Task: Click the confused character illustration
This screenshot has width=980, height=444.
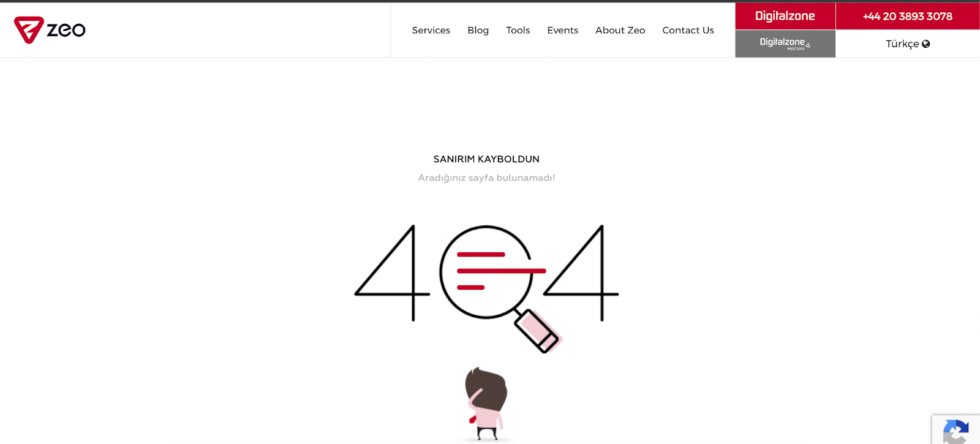Action: coord(486,404)
